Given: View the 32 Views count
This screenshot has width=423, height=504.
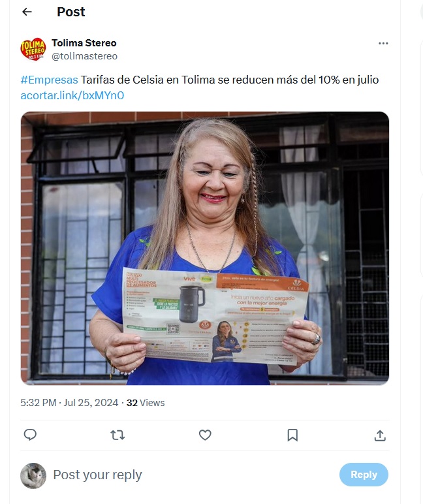Looking at the screenshot, I should [146, 403].
